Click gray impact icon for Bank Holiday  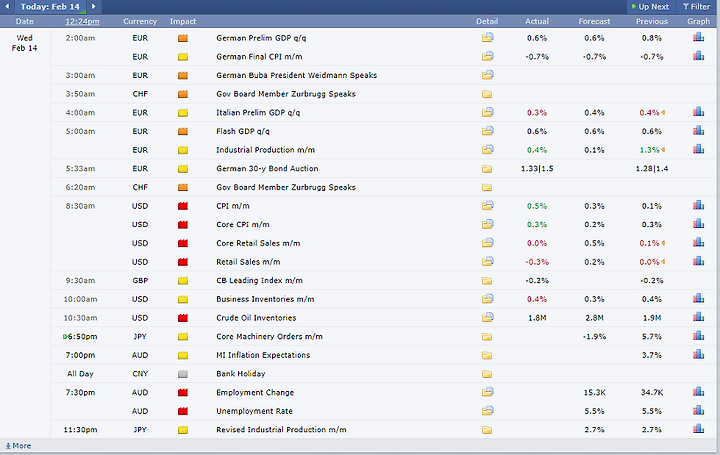point(183,374)
